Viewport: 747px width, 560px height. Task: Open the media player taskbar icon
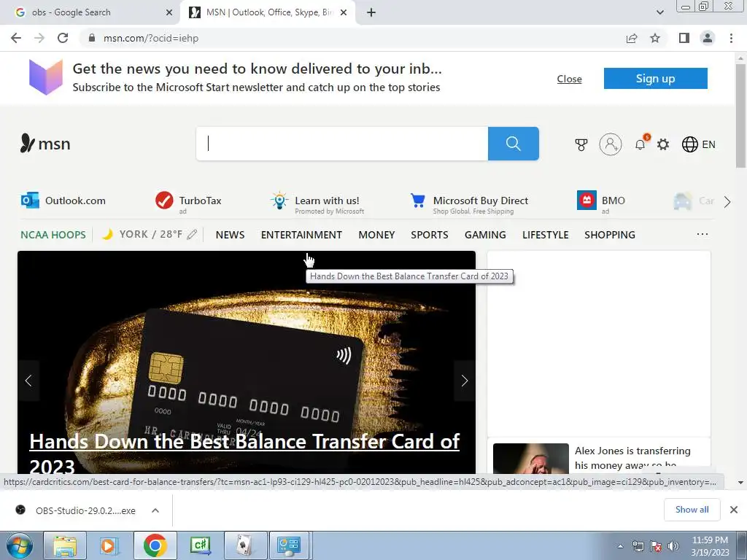click(108, 545)
